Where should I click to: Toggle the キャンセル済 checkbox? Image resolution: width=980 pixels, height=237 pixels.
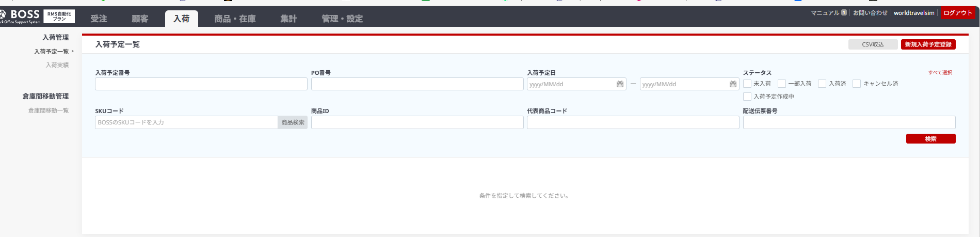(x=857, y=84)
